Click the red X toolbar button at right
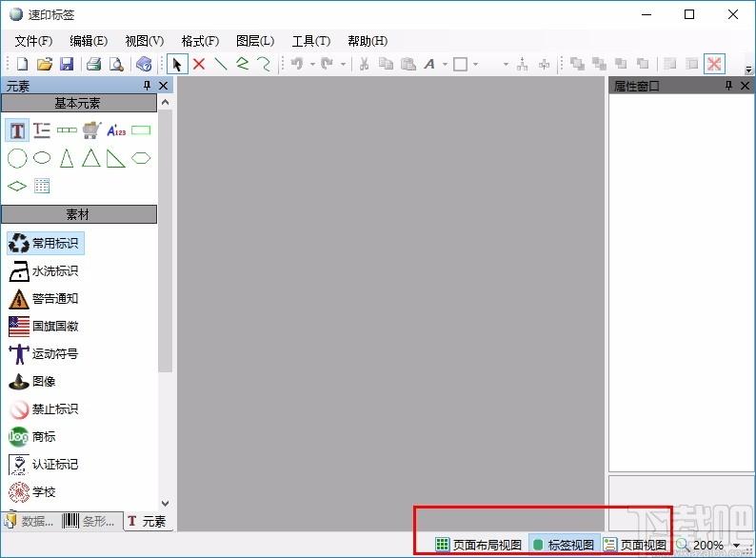 pos(714,64)
